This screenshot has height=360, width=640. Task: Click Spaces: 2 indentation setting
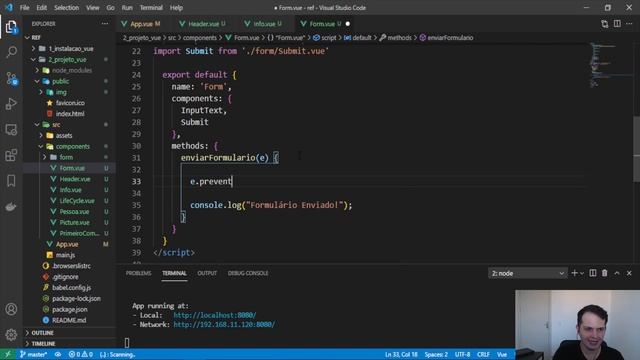pyautogui.click(x=436, y=354)
